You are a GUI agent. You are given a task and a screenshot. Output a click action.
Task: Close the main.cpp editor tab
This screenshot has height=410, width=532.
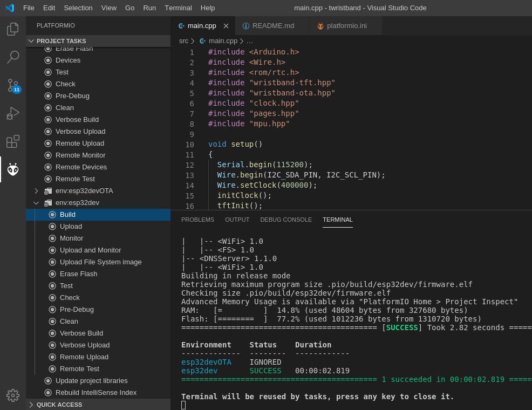226,26
